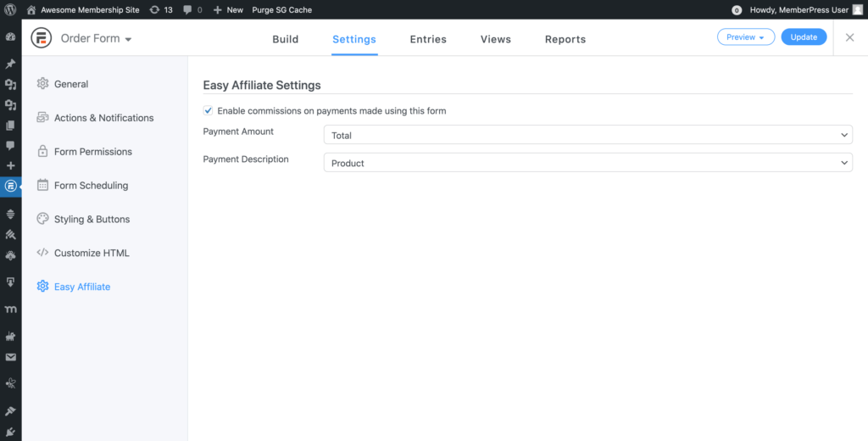This screenshot has width=868, height=441.
Task: Open the Dashboard icon in admin sidebar
Action: pyautogui.click(x=10, y=37)
